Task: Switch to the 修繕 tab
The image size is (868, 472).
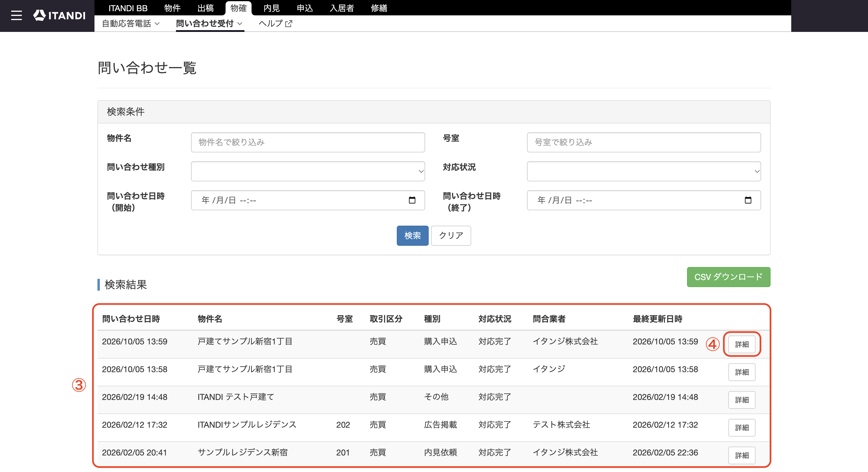Action: [x=379, y=8]
